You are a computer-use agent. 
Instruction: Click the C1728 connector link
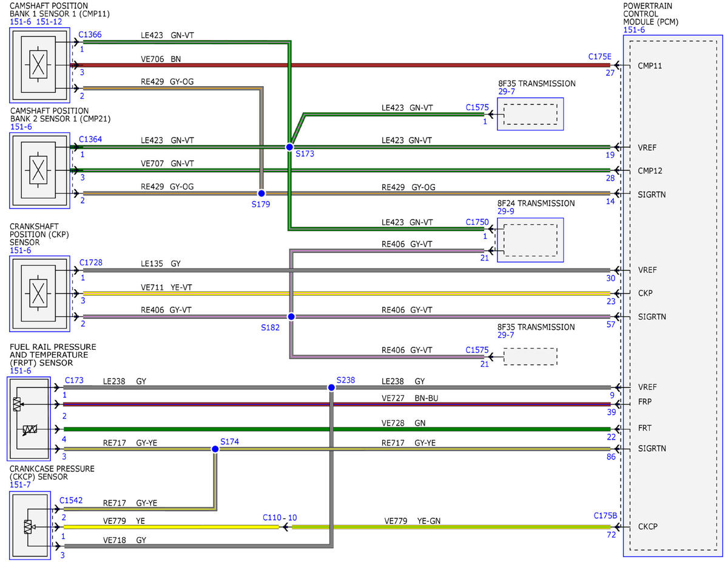tap(91, 262)
